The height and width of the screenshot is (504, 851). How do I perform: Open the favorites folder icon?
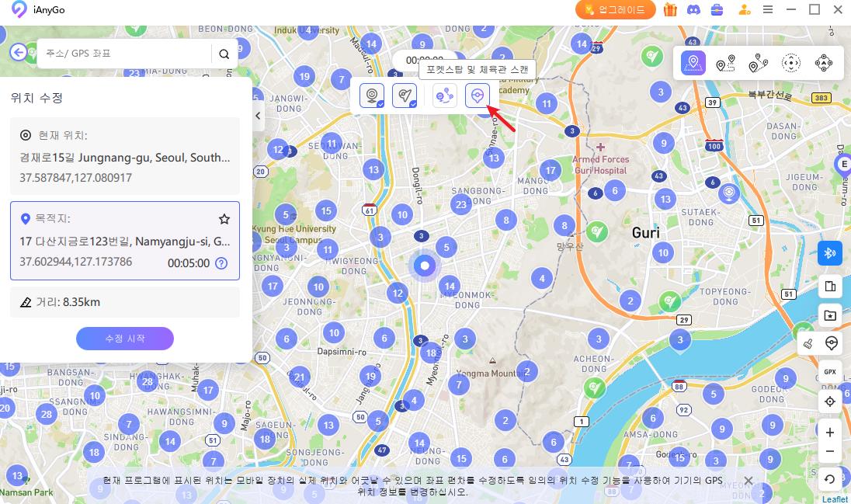click(830, 315)
